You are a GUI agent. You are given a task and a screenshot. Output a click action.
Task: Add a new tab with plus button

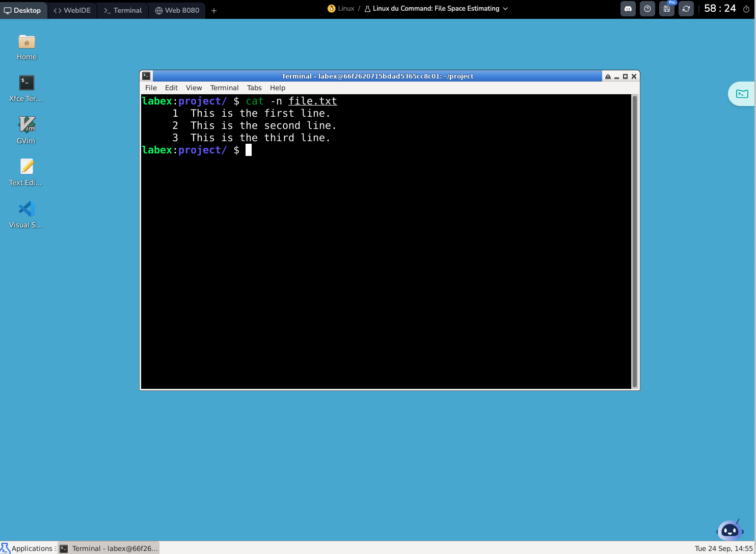(214, 10)
